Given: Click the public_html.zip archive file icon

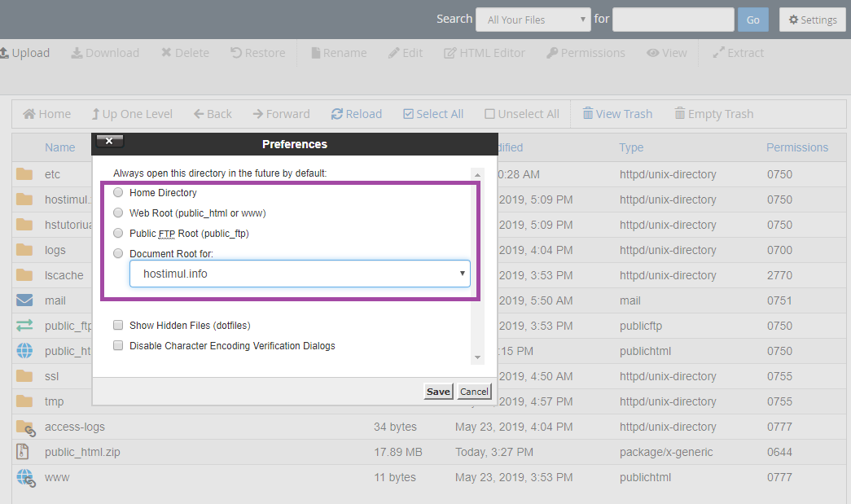Looking at the screenshot, I should click(x=24, y=452).
